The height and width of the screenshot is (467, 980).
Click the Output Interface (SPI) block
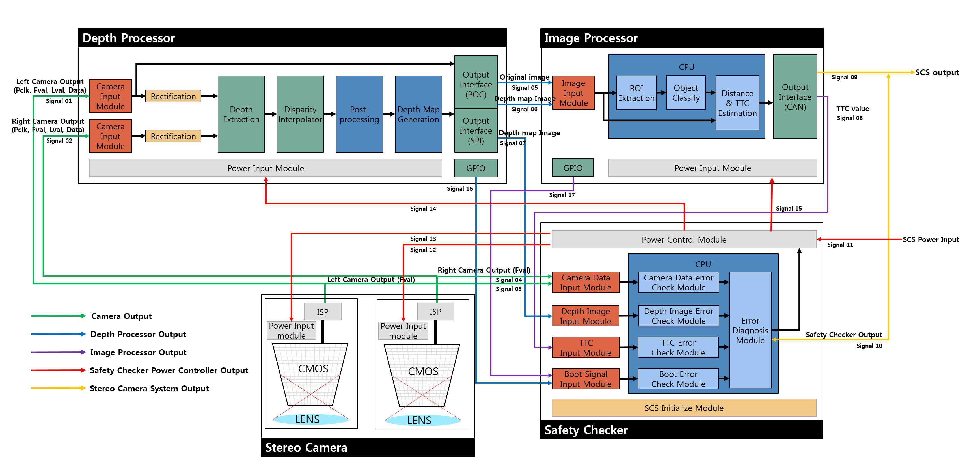476,130
